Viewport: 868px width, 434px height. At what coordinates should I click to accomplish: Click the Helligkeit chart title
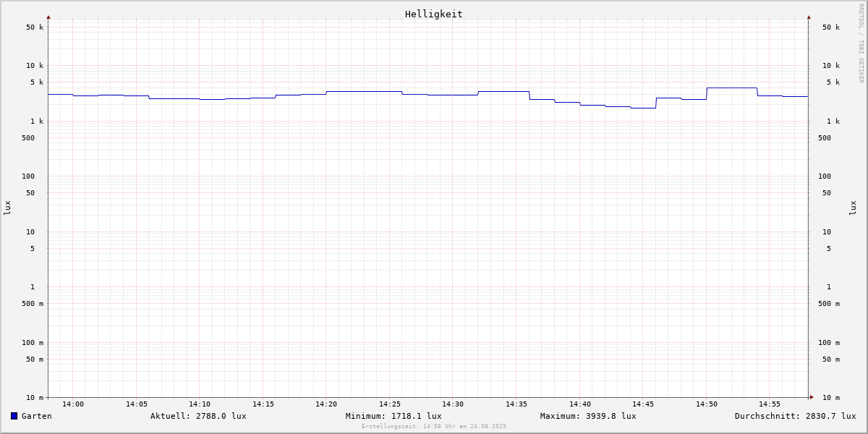click(x=434, y=14)
